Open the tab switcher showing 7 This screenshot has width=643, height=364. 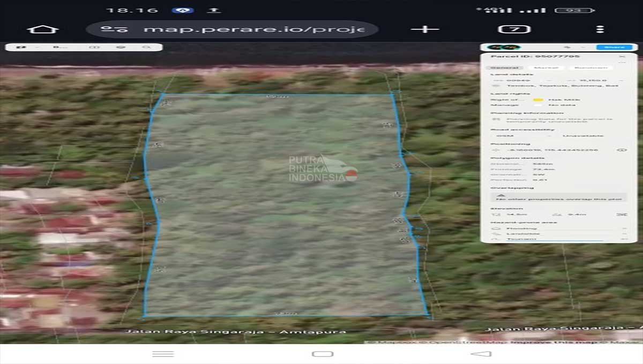tap(514, 29)
